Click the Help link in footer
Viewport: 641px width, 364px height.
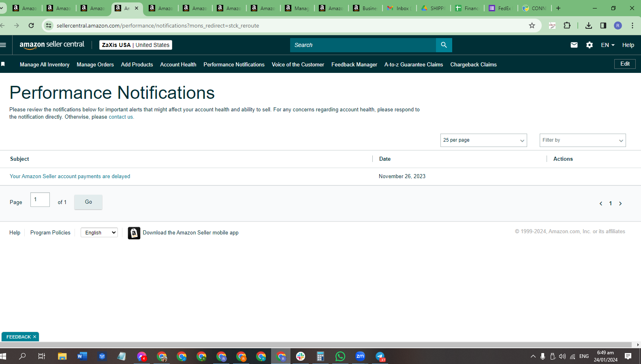coord(15,233)
